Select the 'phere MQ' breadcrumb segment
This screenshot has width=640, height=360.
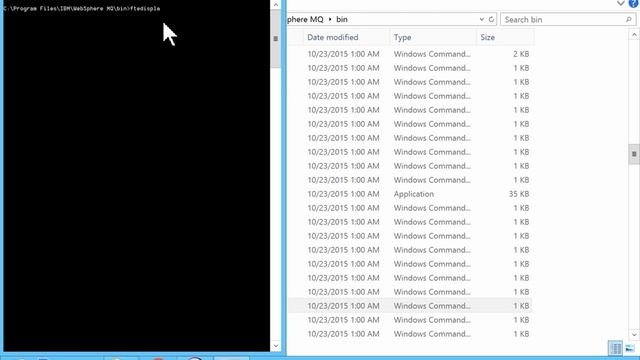pos(305,19)
